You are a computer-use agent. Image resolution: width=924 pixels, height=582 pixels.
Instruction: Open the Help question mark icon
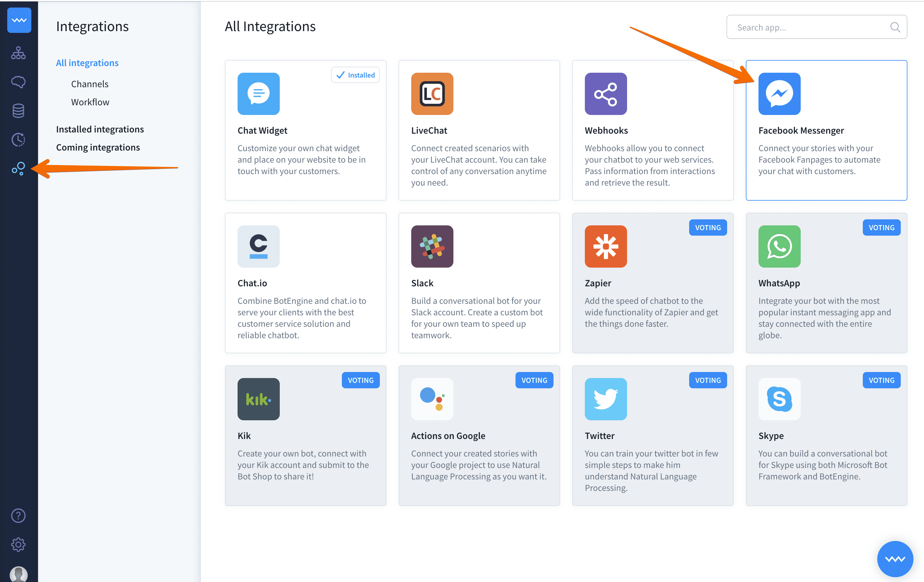tap(18, 516)
